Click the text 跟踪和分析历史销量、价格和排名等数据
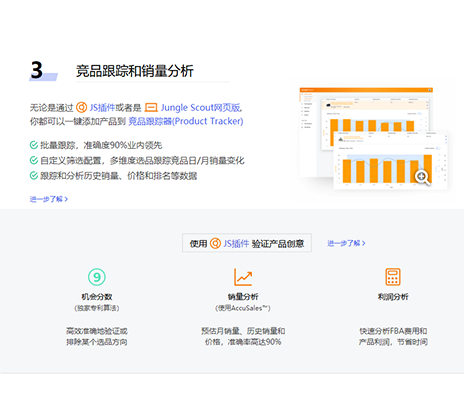Image resolution: width=464 pixels, height=420 pixels. point(119,176)
